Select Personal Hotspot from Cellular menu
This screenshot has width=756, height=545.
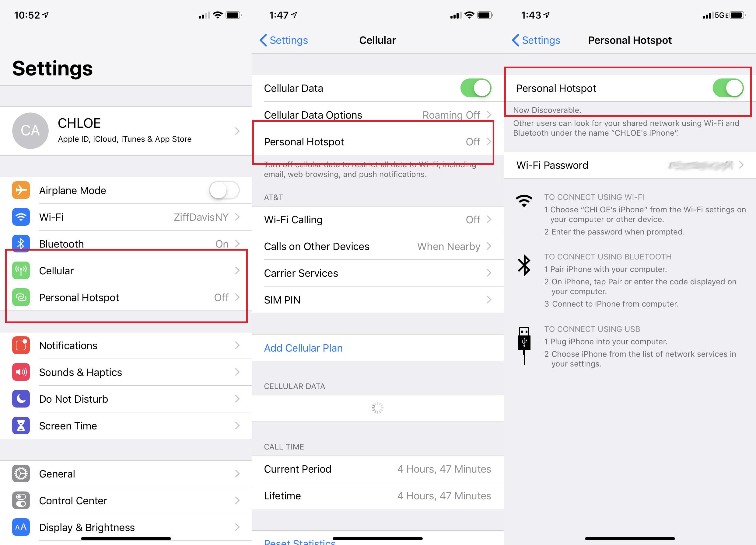point(378,142)
